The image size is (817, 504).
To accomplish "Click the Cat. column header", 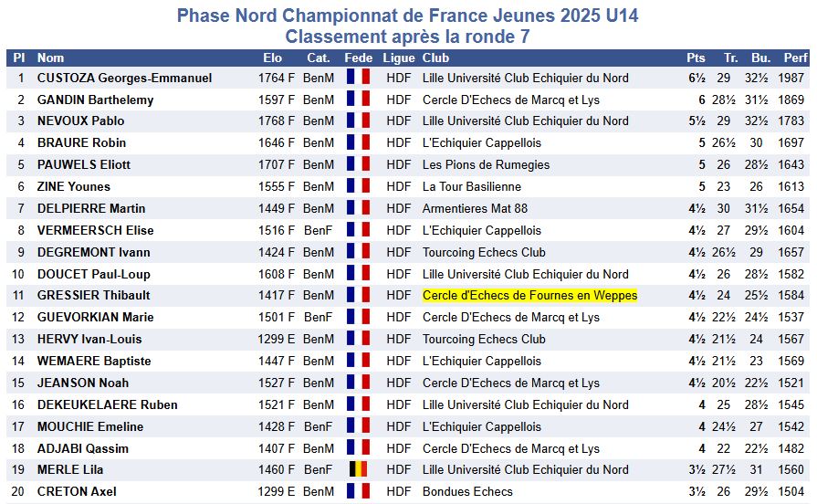I will point(318,58).
